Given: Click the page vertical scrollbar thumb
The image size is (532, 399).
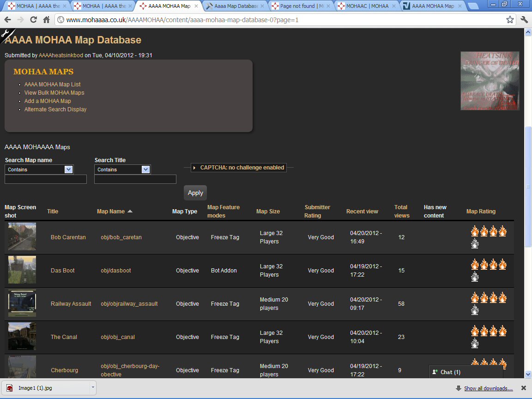Looking at the screenshot, I should 528,187.
